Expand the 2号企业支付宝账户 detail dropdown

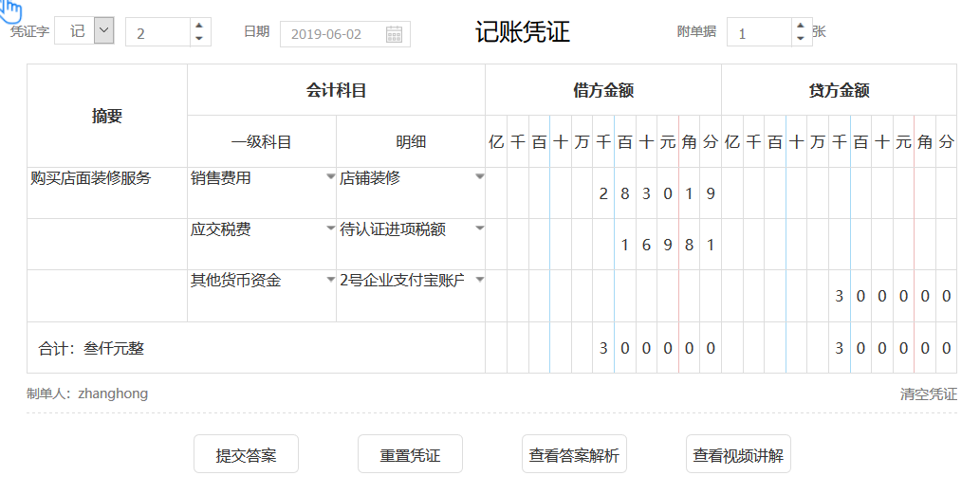tap(479, 280)
